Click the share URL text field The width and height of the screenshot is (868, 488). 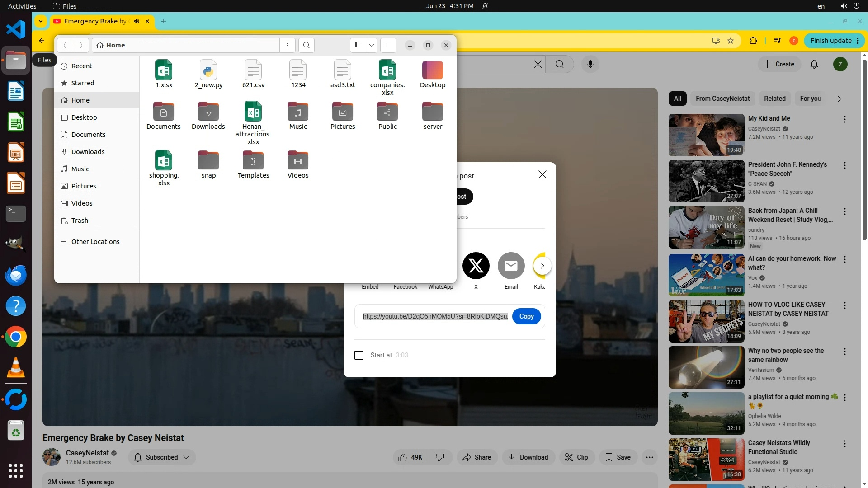435,316
